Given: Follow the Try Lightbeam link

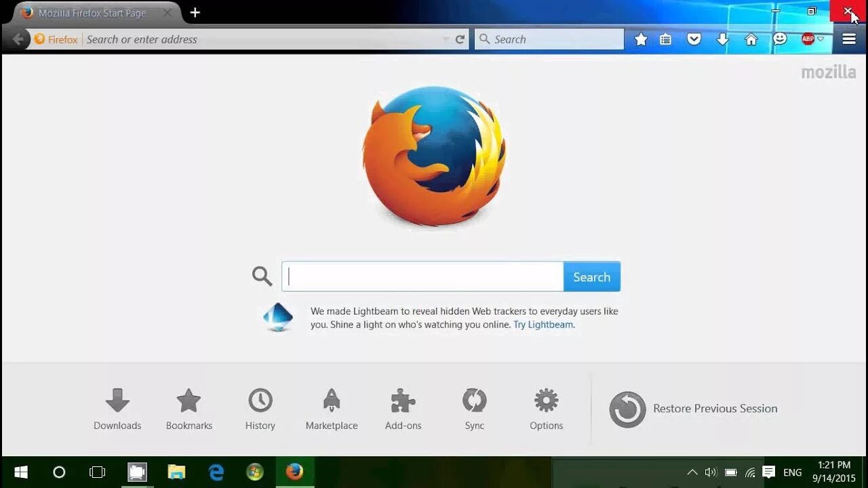Looking at the screenshot, I should tap(543, 325).
